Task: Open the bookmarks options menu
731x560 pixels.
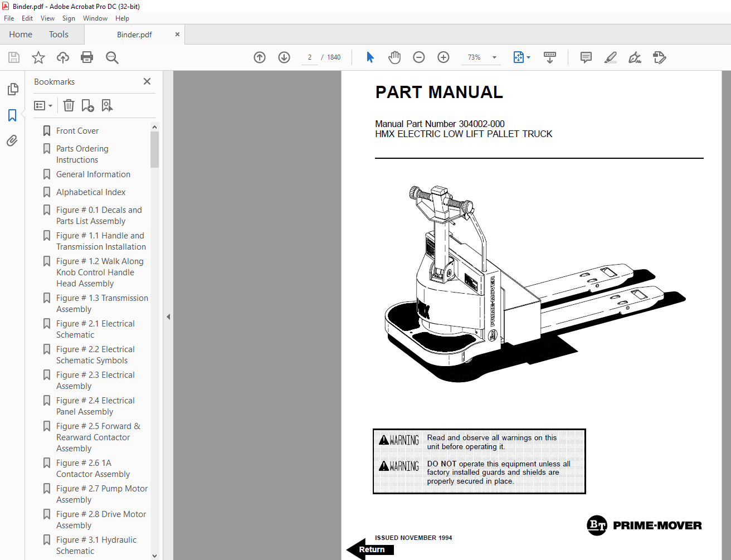Action: [43, 105]
